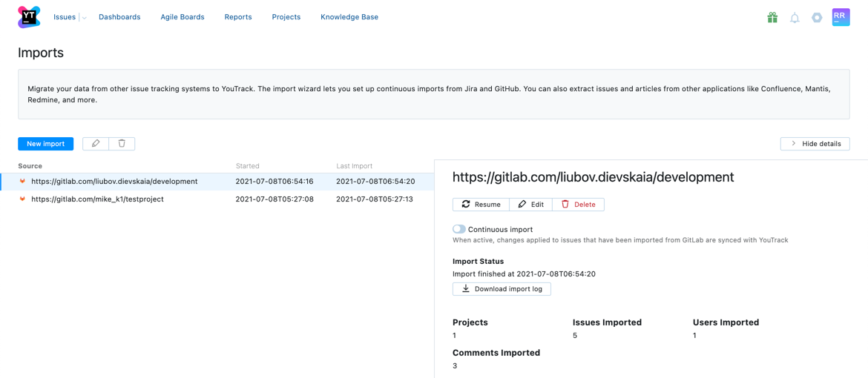Go to Agile Boards

click(182, 17)
